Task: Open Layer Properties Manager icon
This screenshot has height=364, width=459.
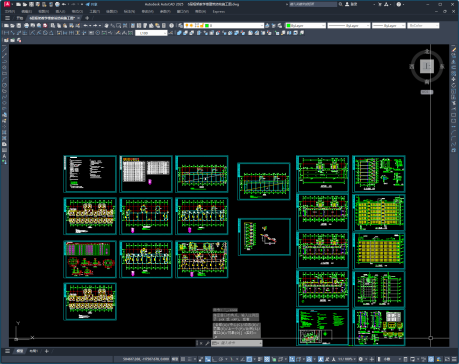Action: (x=180, y=25)
